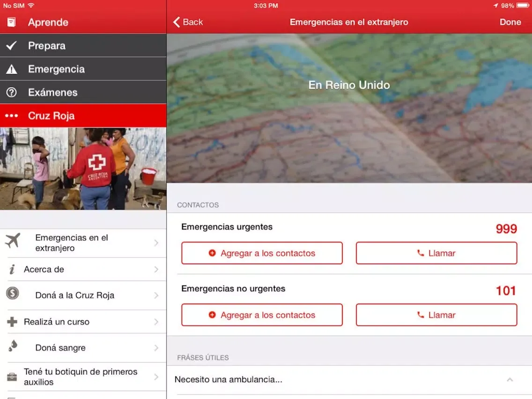
Task: Tap the Emergencia warning triangle icon
Action: pos(12,69)
